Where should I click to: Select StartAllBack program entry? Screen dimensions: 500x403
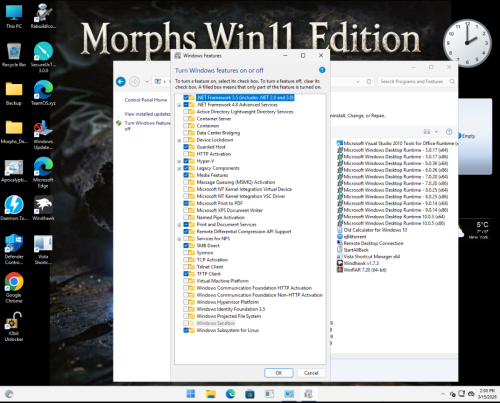point(356,250)
